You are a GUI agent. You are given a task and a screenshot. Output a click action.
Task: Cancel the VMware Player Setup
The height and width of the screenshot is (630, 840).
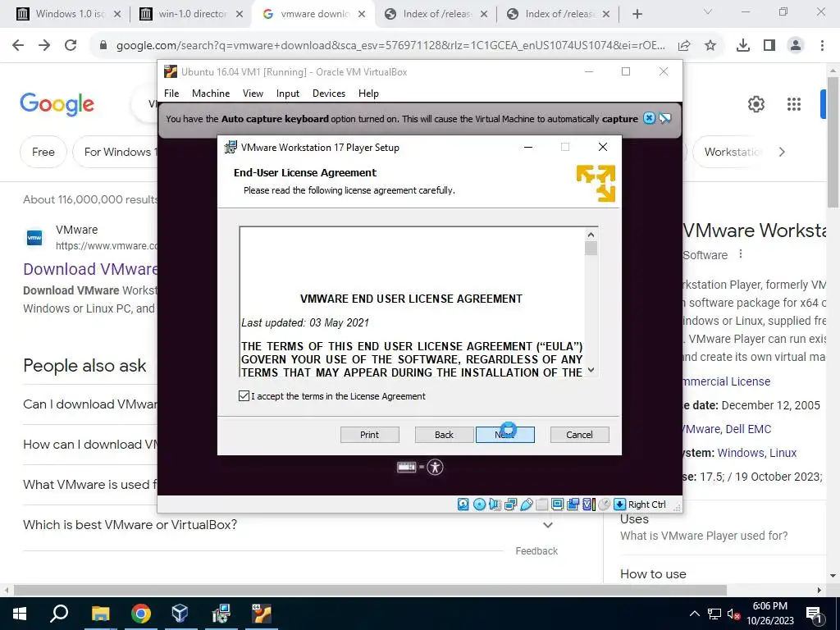tap(580, 435)
